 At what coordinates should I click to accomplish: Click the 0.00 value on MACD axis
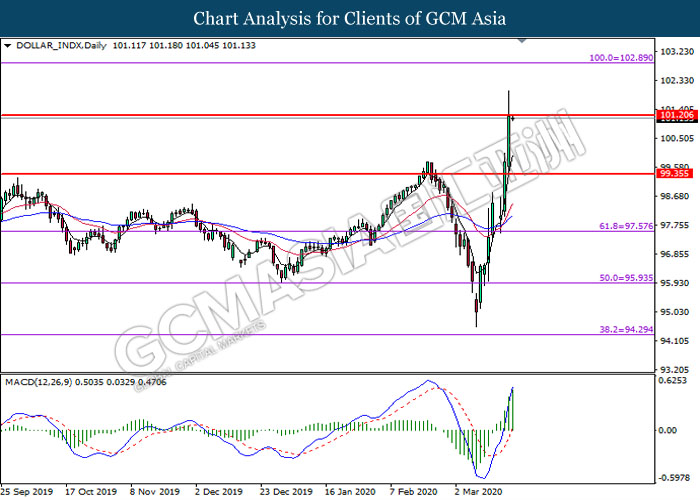[668, 430]
